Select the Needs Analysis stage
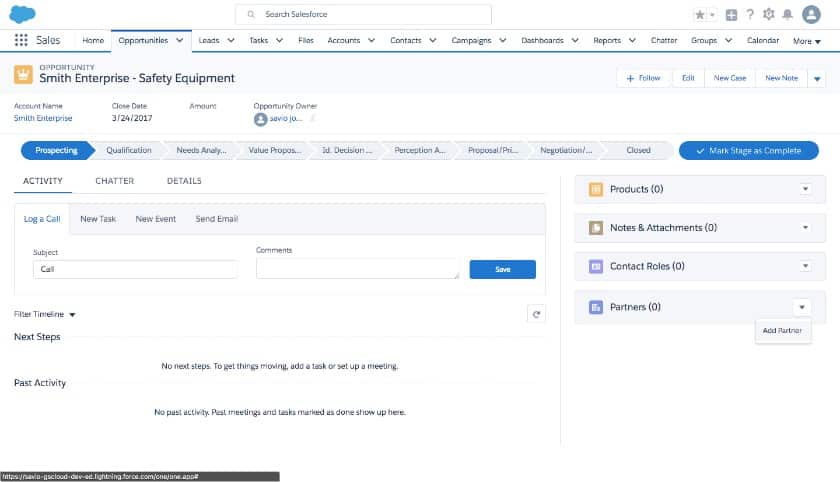Image resolution: width=840 pixels, height=482 pixels. pos(201,150)
